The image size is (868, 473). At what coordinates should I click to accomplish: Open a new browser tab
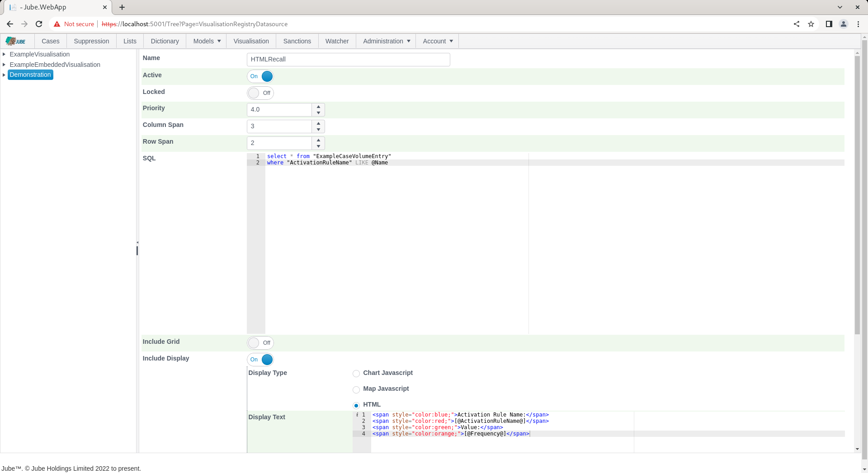(122, 7)
